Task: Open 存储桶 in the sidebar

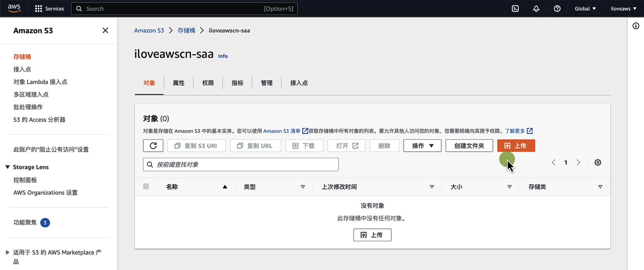Action: click(x=22, y=57)
